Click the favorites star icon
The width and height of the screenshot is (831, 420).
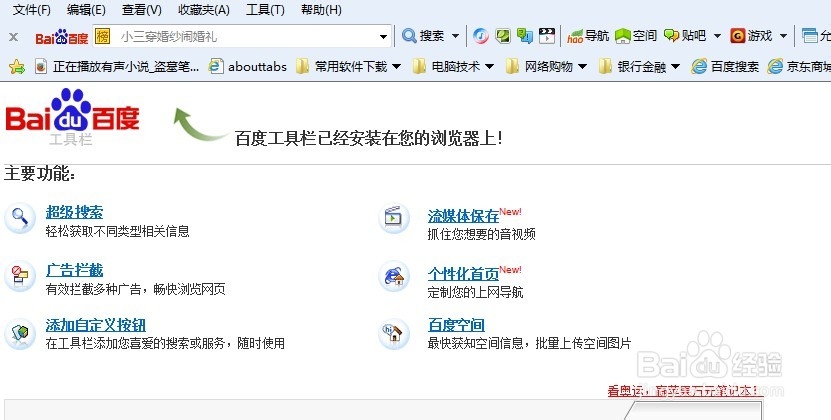[x=17, y=66]
